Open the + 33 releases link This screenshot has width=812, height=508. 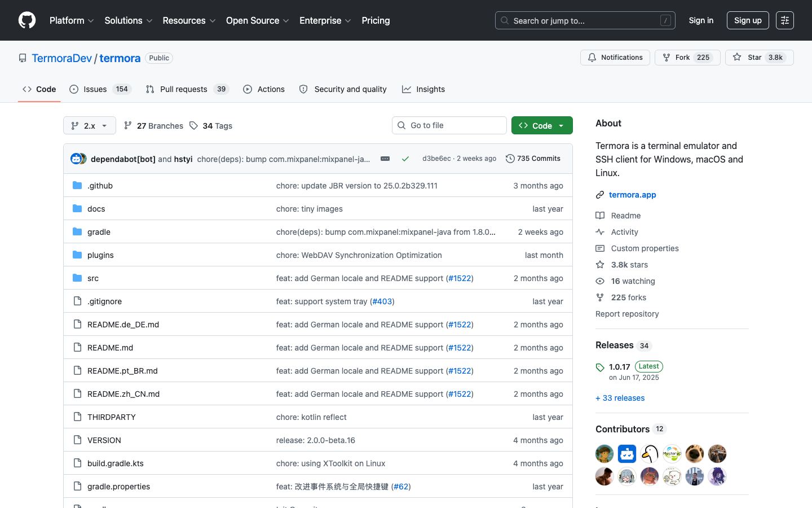coord(620,398)
